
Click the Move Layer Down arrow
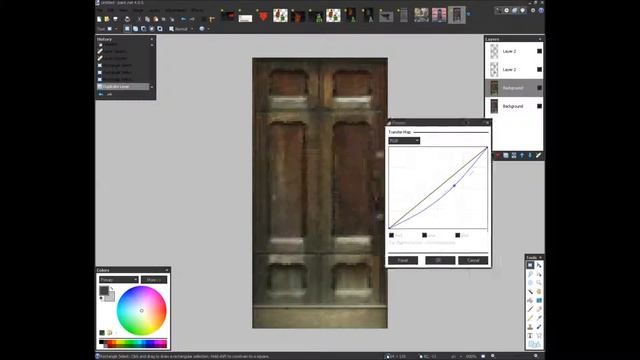(x=530, y=156)
